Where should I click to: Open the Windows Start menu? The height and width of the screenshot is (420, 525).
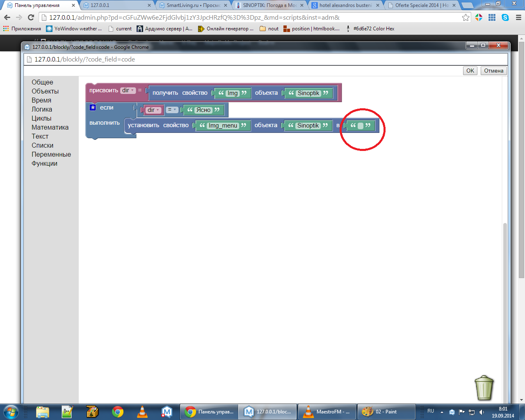[x=11, y=411]
